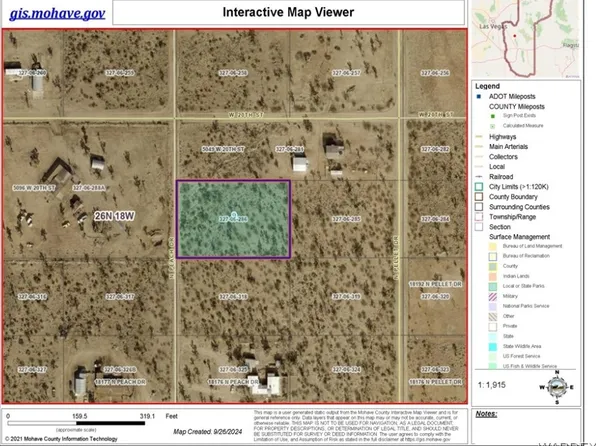Click the Section box symbol
Viewport: 596px width, 446px height.
pos(479,227)
